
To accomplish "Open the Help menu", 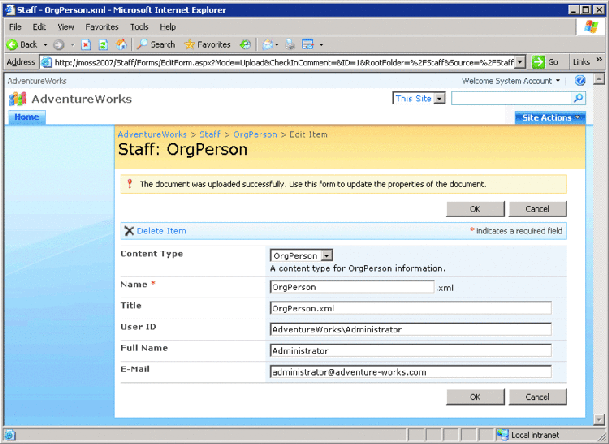I will click(168, 27).
